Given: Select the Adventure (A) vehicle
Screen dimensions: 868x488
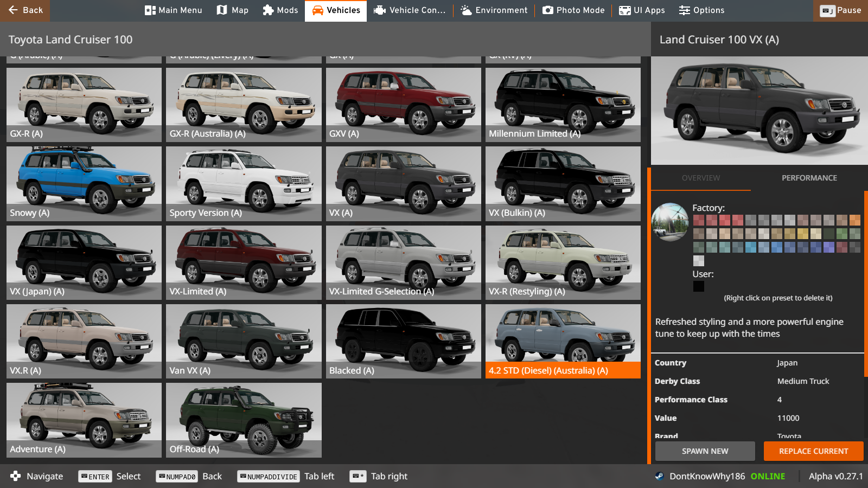Looking at the screenshot, I should click(x=84, y=420).
